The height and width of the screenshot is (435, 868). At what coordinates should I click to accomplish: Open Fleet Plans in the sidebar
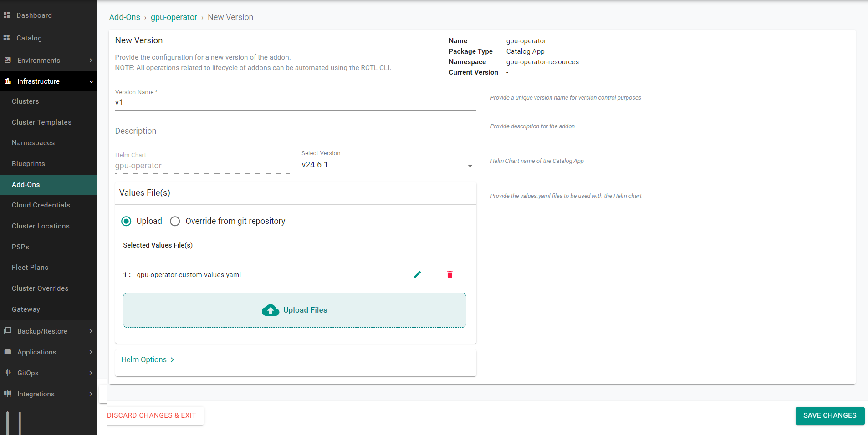(x=48, y=268)
